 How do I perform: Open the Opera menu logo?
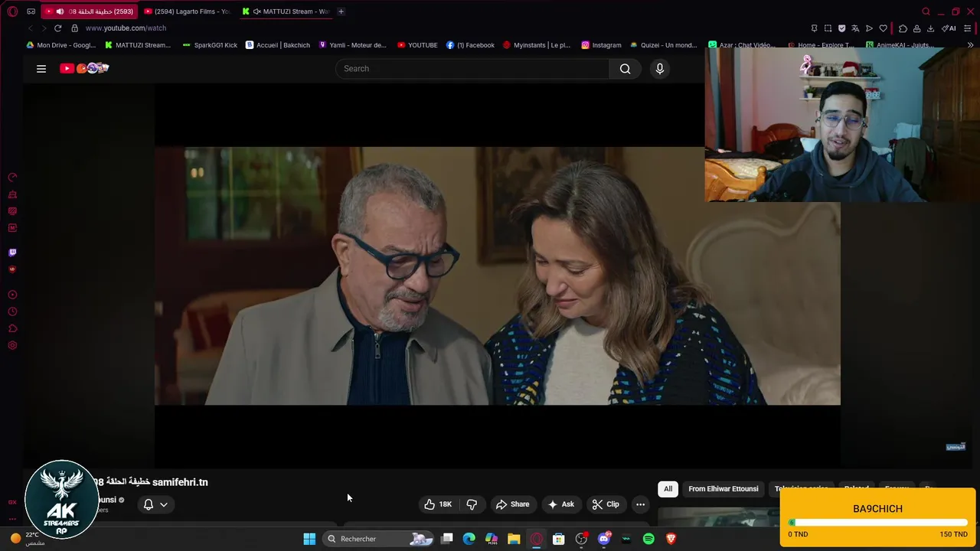(x=12, y=11)
